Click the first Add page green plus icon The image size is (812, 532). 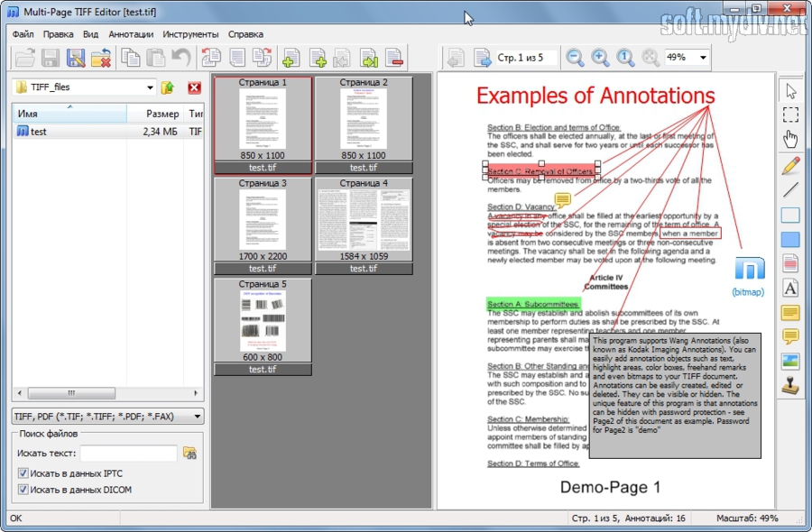click(291, 58)
